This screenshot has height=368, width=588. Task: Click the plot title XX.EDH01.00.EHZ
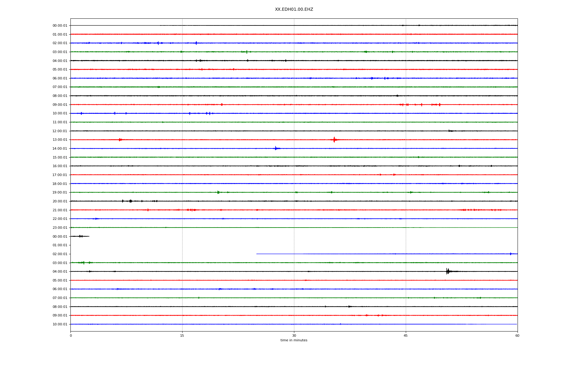(x=294, y=10)
